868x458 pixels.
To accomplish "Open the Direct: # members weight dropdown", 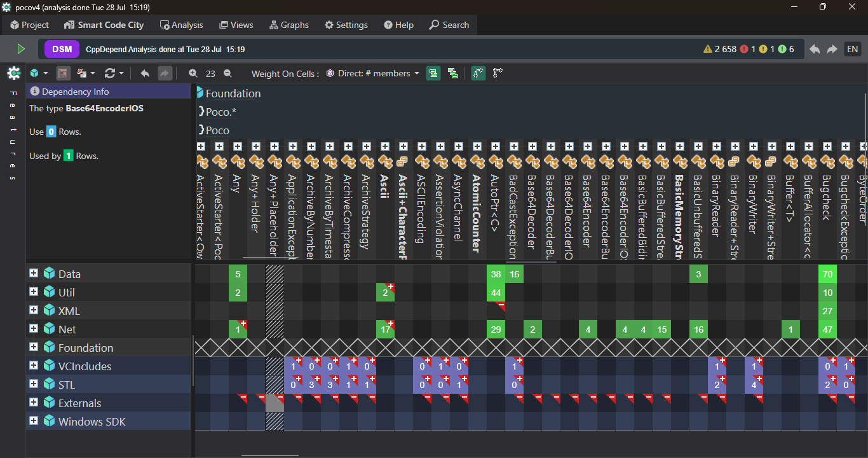I will click(373, 73).
